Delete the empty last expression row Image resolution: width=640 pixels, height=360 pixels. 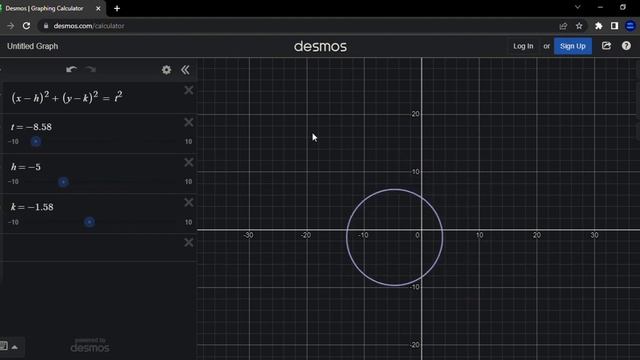[189, 242]
